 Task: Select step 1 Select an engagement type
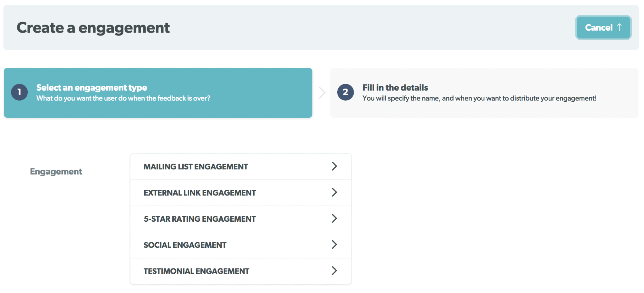[158, 93]
